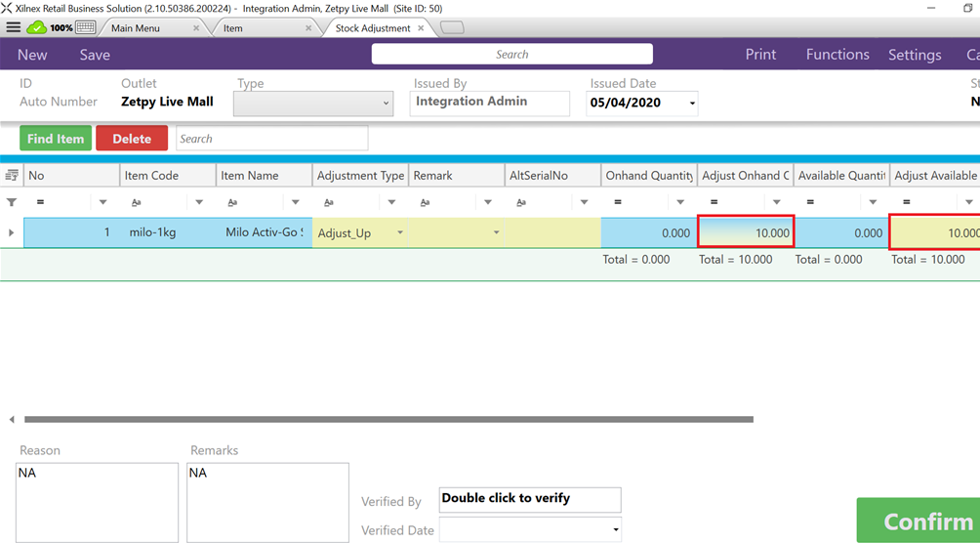Select the row indicator arrow for row 1

11,232
